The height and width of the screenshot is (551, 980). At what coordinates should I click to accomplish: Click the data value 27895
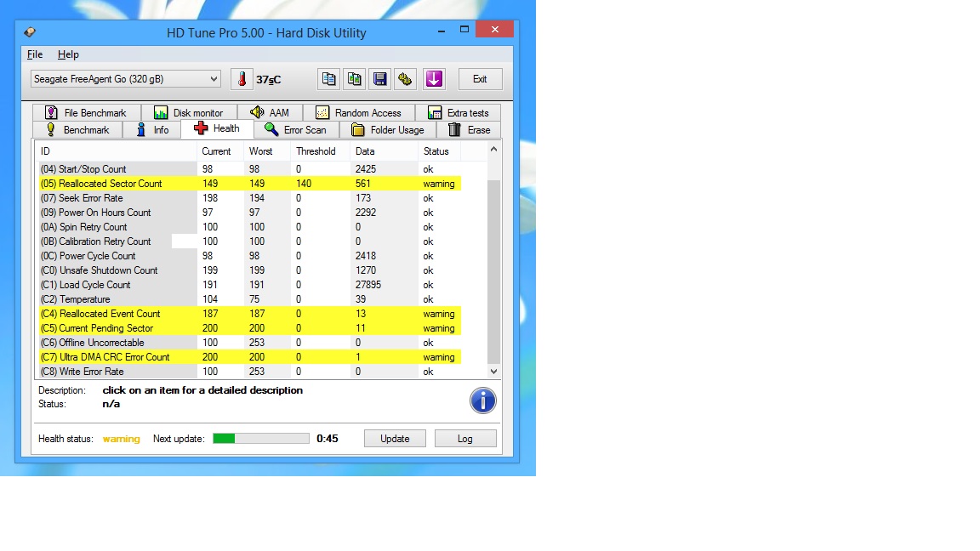pos(368,285)
